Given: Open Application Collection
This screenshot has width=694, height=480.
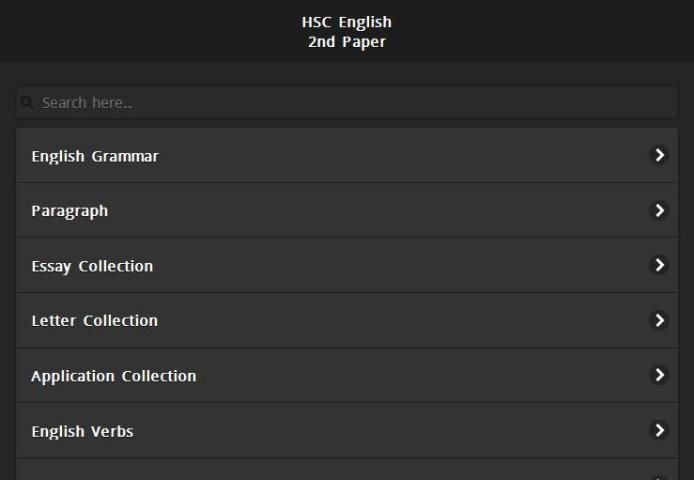Looking at the screenshot, I should [114, 376].
